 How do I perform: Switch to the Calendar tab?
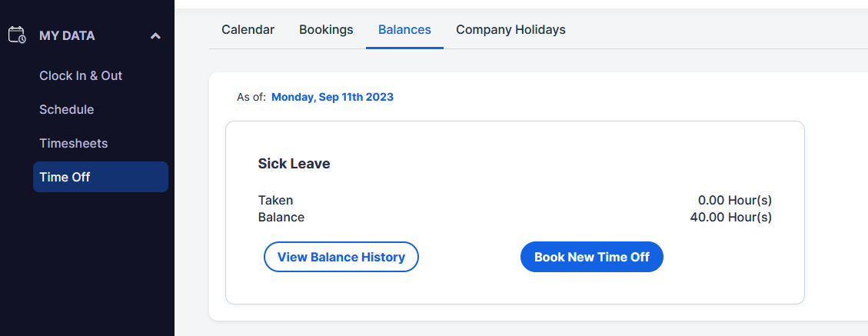[248, 30]
